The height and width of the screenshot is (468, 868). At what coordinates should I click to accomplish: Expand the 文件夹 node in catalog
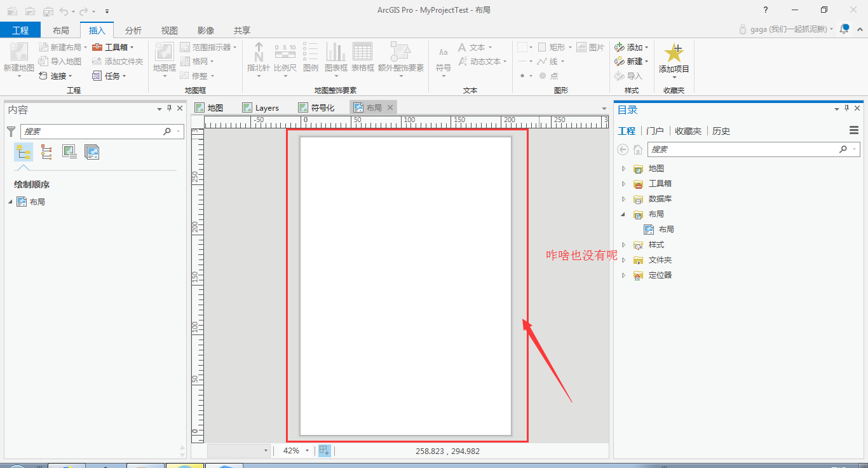click(x=623, y=260)
